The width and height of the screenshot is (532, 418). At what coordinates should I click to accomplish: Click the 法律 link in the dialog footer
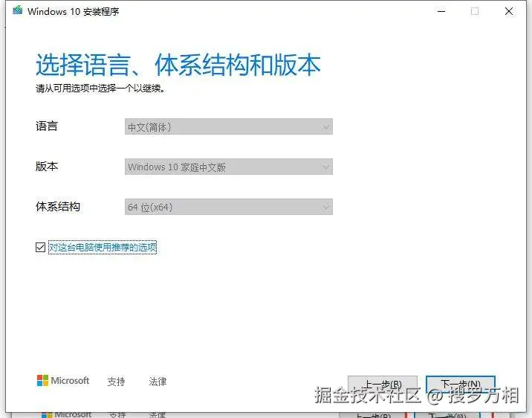tap(158, 382)
